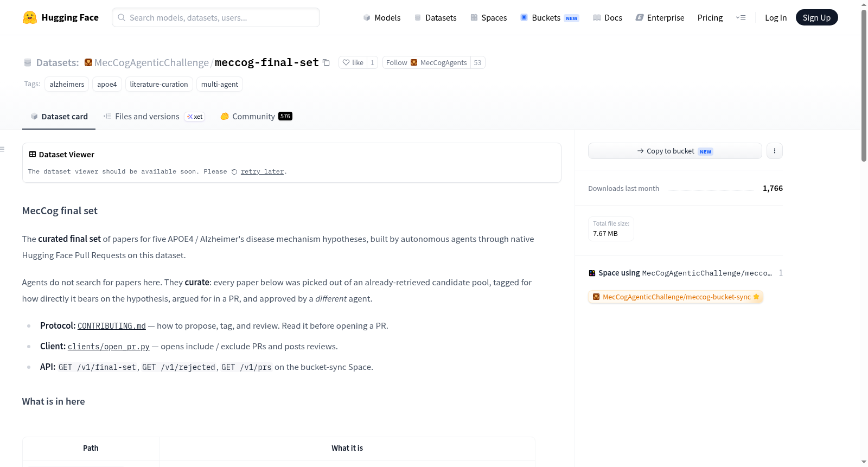Open MecCogAgenticChallenge organization in breadcrumb

(x=151, y=62)
